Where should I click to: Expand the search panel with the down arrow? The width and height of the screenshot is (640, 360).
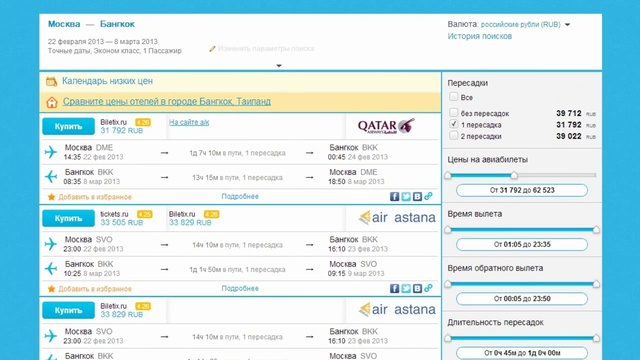(x=279, y=65)
